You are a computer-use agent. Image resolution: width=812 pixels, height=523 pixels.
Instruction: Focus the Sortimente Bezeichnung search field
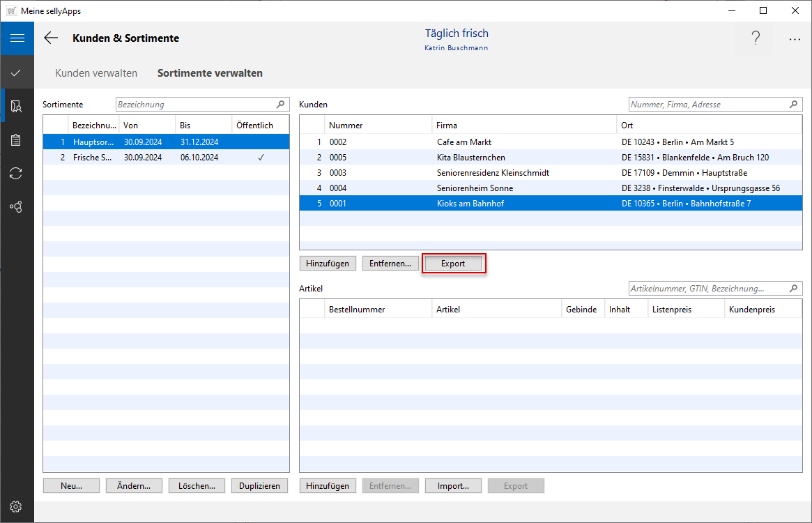click(195, 105)
